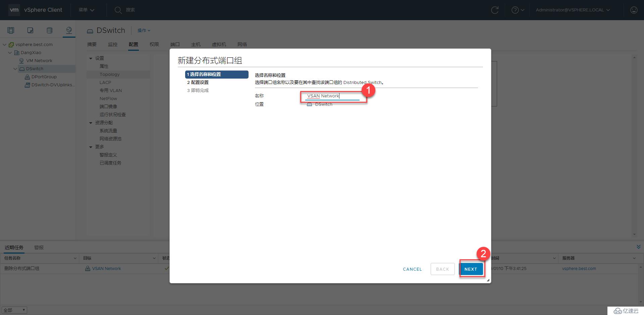Image resolution: width=644 pixels, height=315 pixels.
Task: Open 服务器 column filter arrow
Action: click(x=634, y=258)
